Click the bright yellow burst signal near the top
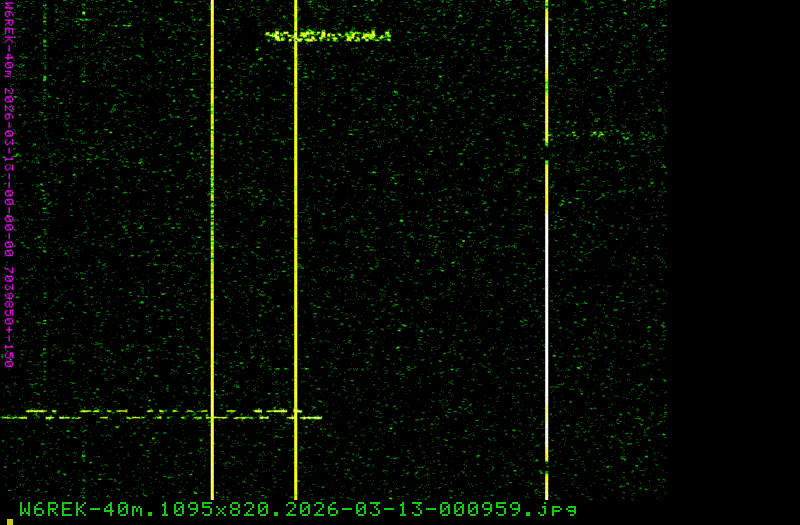800x525 pixels. click(x=328, y=36)
